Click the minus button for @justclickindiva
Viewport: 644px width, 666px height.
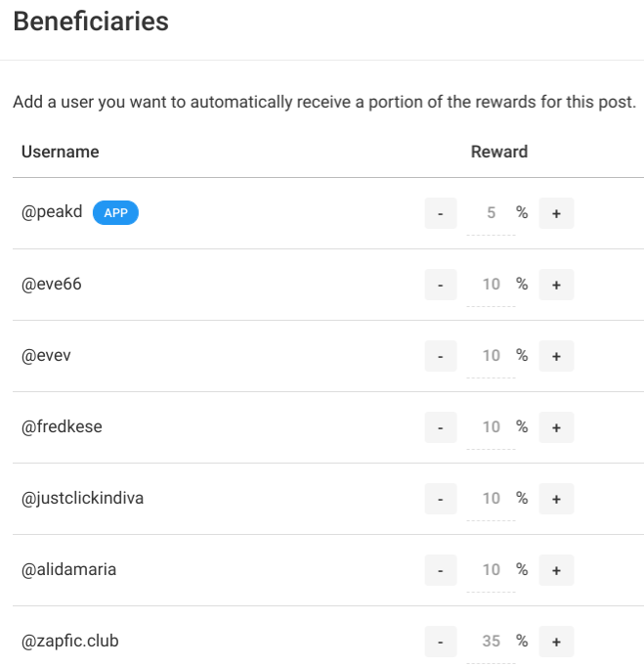point(441,499)
